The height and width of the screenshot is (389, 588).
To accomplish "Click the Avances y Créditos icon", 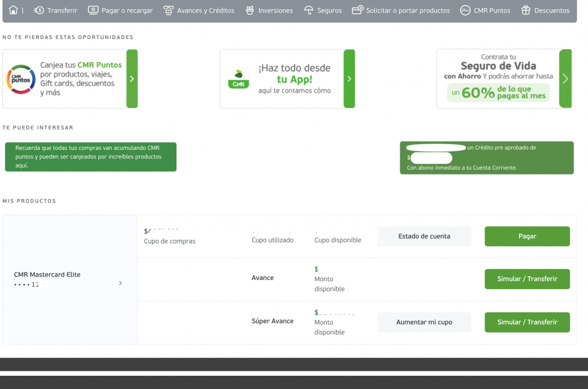I will pos(168,10).
